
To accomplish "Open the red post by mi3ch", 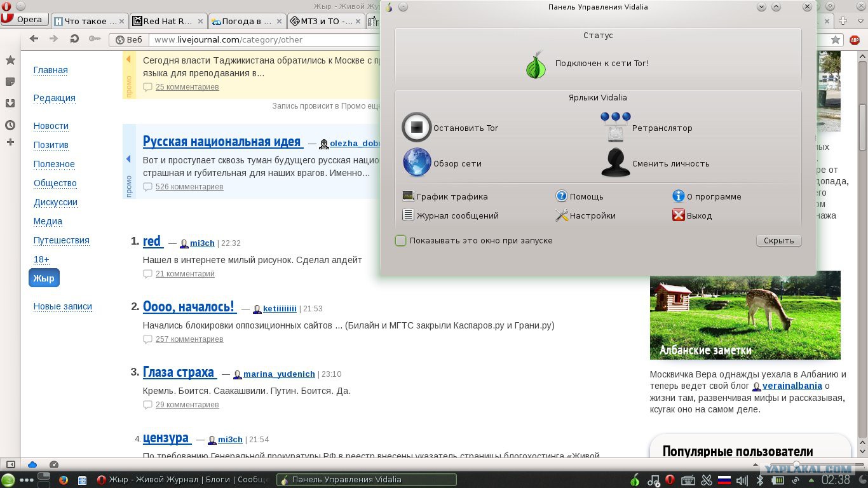I will click(x=152, y=241).
